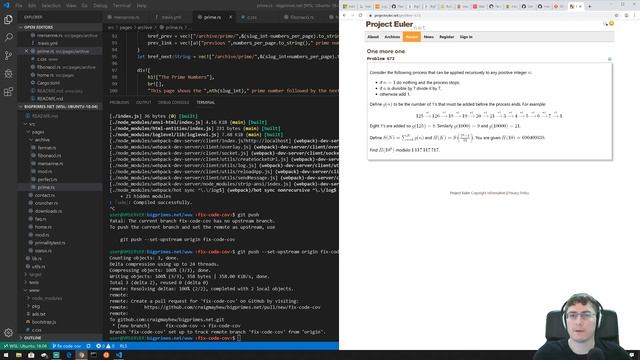
Task: Open the Manage gear icon in VS Code
Action: tap(8, 333)
